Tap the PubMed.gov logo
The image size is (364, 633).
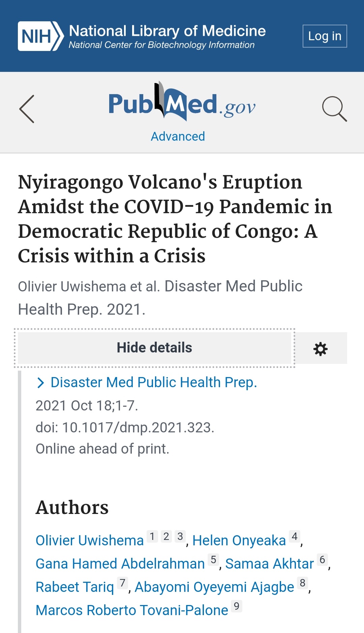point(182,102)
